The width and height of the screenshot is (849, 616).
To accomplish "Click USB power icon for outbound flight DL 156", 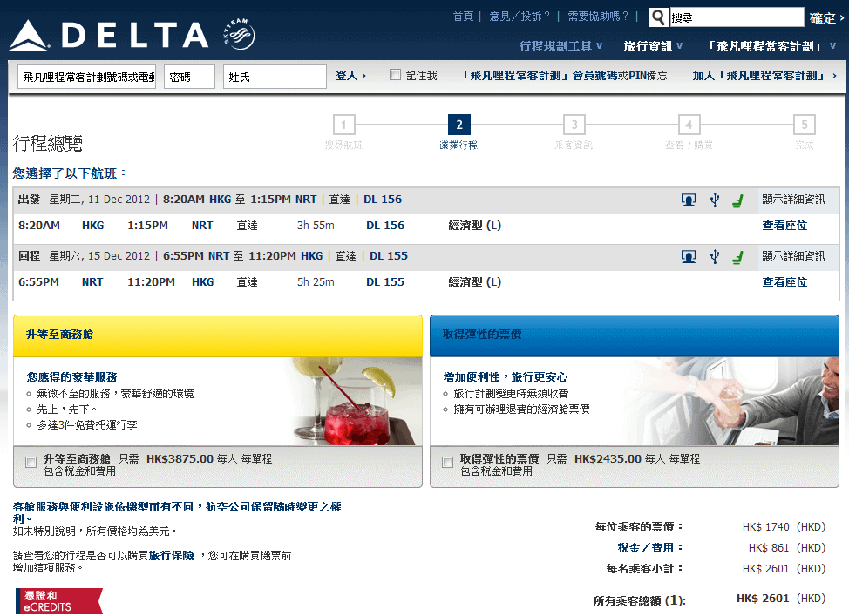I will coord(715,200).
